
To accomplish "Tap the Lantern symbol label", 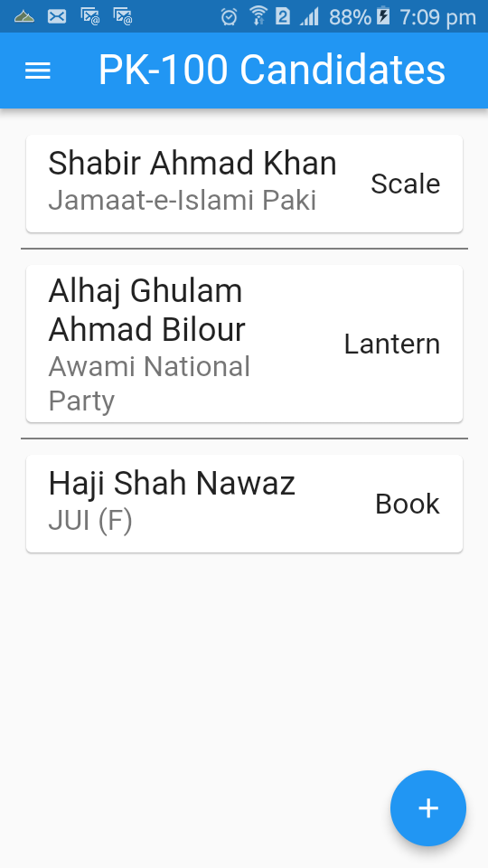I will (391, 344).
